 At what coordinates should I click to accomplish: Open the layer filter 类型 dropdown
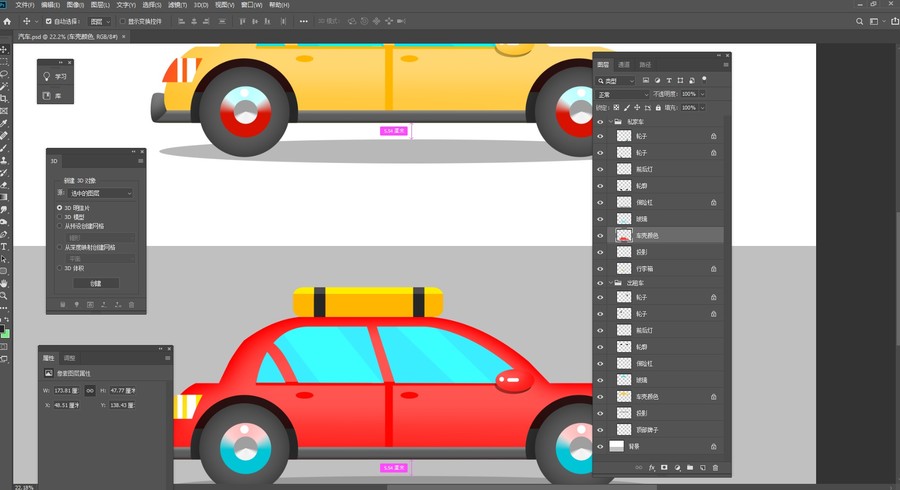[x=616, y=81]
